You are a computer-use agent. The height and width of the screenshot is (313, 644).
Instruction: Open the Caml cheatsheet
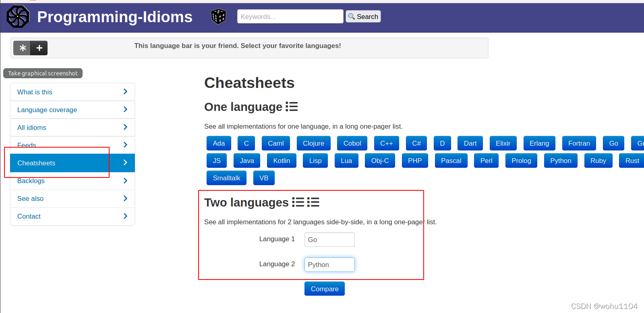point(276,143)
